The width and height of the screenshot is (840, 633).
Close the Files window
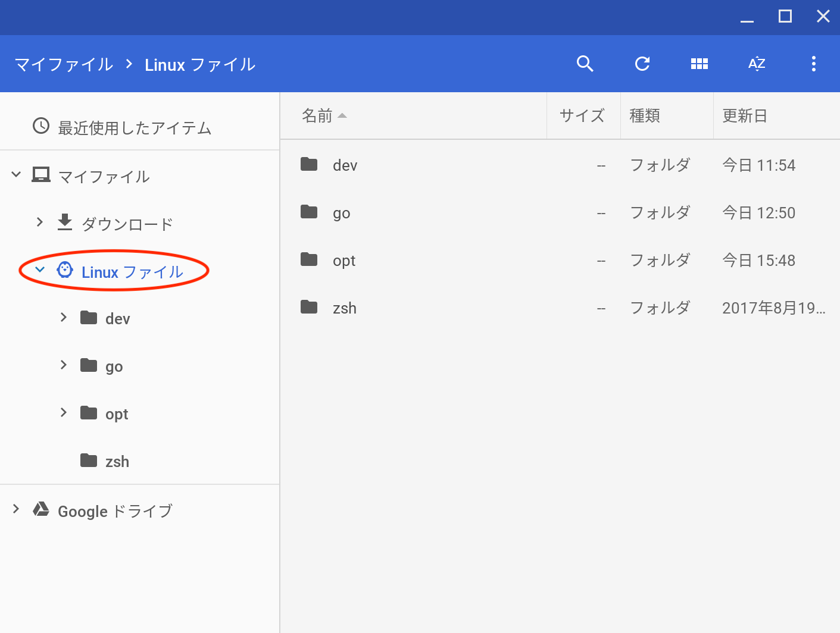tap(823, 17)
